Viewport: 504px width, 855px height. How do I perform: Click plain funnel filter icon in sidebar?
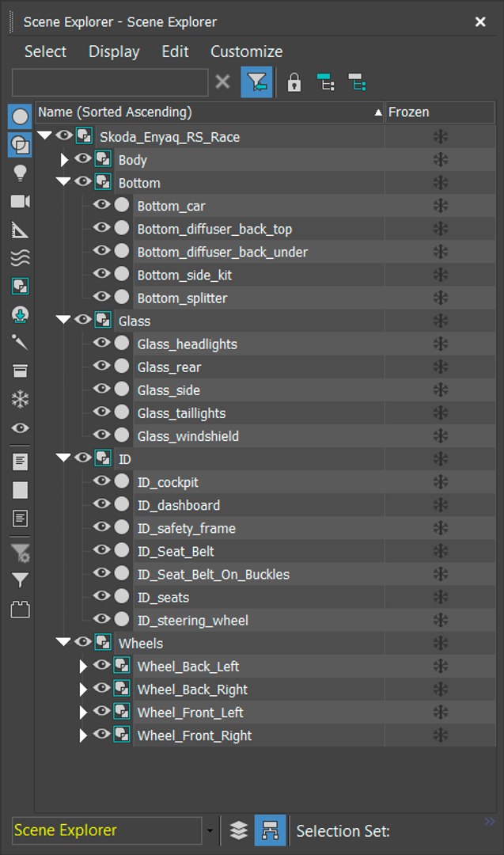[x=20, y=580]
